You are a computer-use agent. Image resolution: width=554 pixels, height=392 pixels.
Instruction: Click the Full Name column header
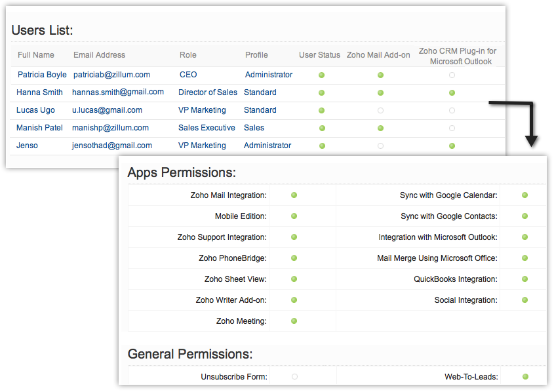point(36,55)
